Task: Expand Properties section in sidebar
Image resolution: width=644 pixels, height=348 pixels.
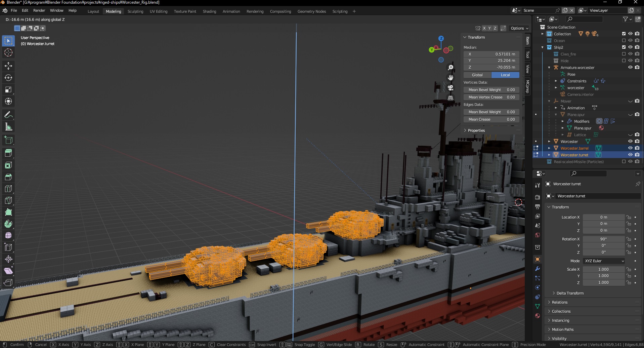Action: pos(476,130)
